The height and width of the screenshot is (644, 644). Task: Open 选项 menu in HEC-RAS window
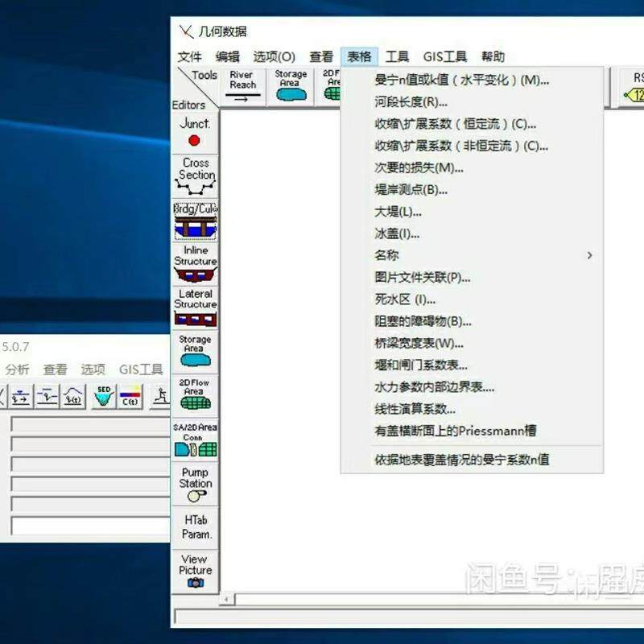93,369
